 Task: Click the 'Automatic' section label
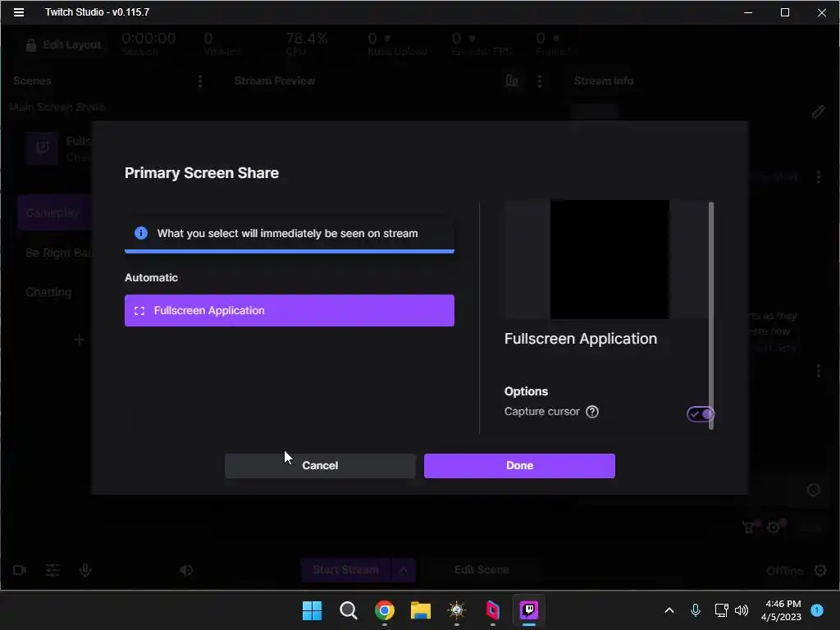click(151, 277)
